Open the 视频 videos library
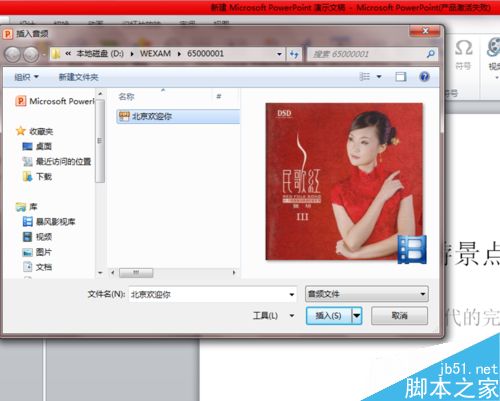 pos(37,237)
